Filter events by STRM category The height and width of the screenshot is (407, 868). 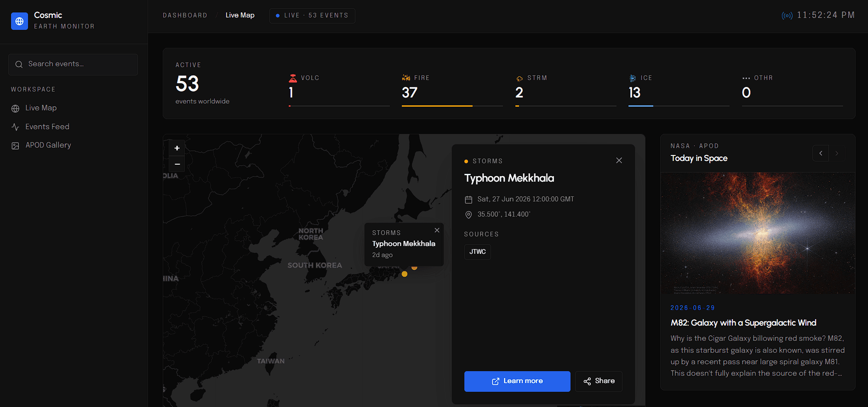point(565,90)
